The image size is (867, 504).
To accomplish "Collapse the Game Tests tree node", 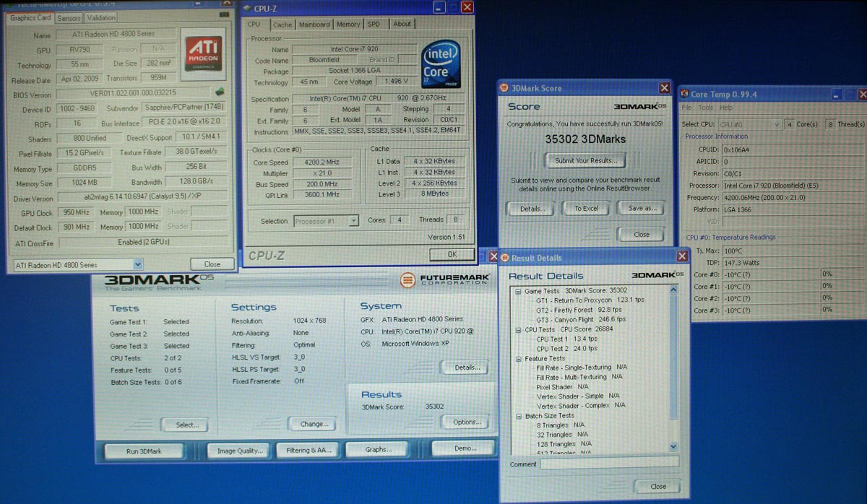I will click(x=518, y=291).
